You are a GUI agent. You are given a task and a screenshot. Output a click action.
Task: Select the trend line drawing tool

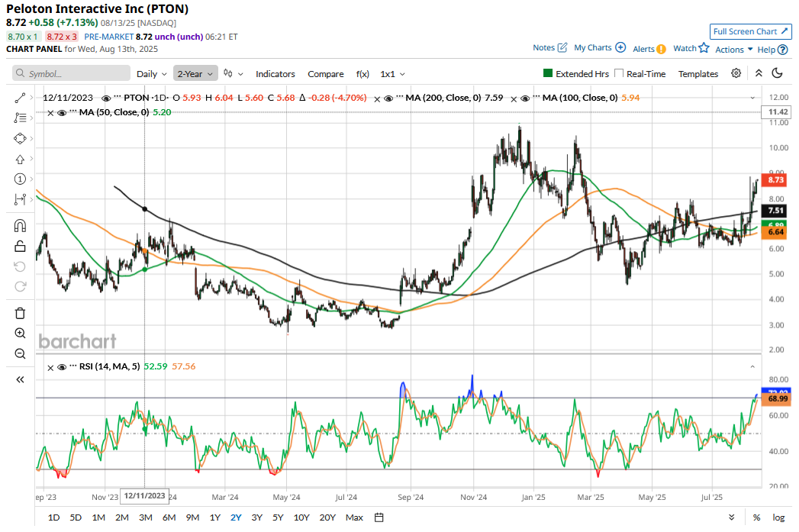click(20, 98)
